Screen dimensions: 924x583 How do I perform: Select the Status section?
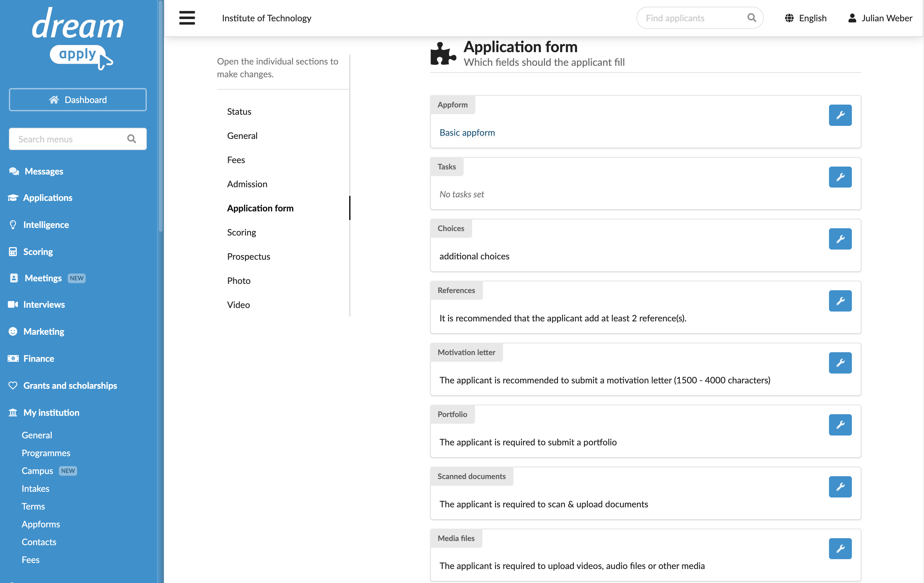click(x=239, y=112)
